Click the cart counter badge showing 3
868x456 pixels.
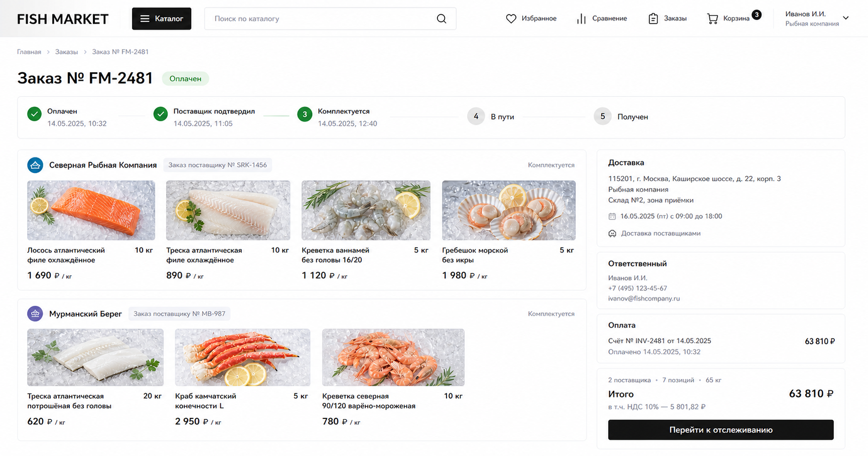pos(757,15)
